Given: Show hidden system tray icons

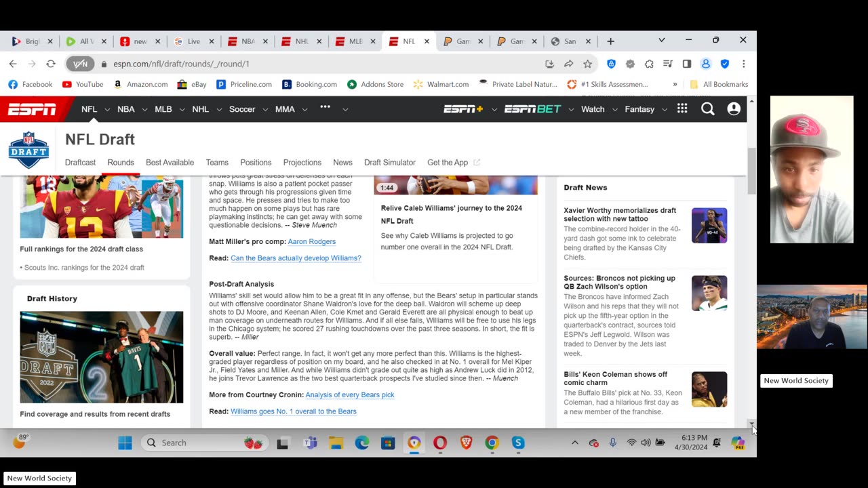Looking at the screenshot, I should 574,443.
